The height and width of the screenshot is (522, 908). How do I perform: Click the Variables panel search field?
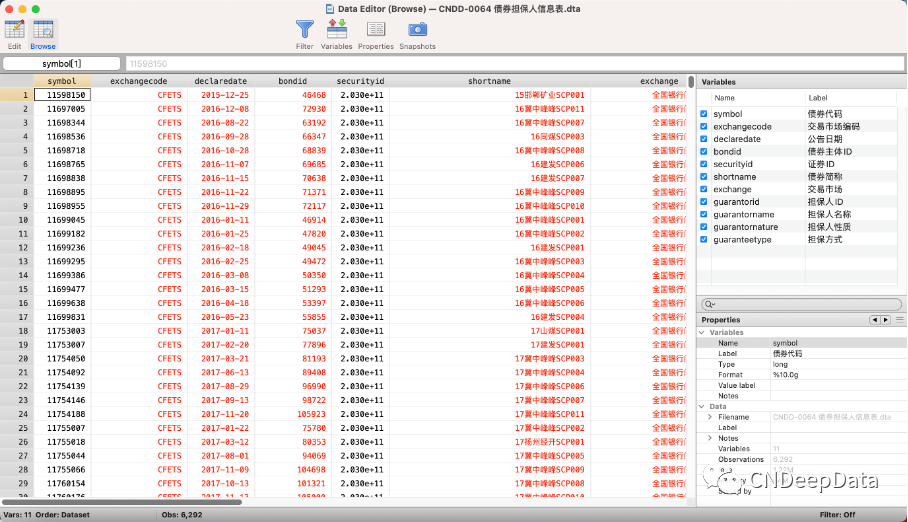click(801, 304)
